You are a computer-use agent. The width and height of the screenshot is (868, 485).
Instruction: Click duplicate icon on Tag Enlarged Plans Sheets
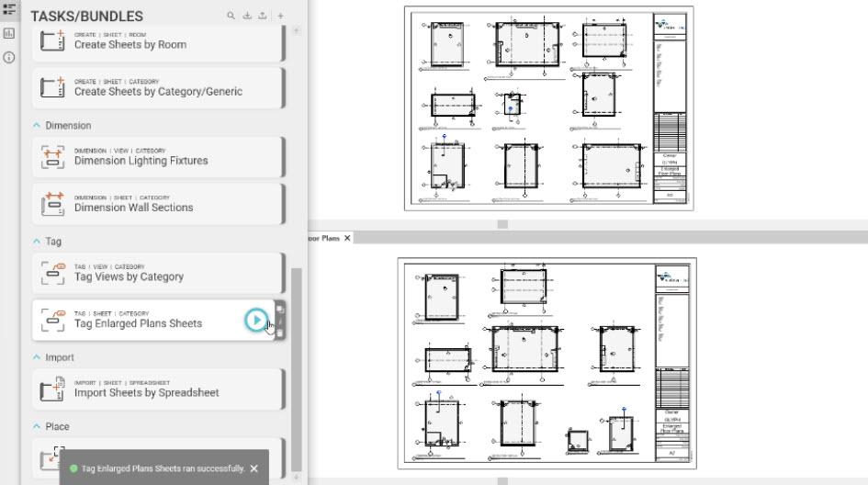click(x=280, y=310)
